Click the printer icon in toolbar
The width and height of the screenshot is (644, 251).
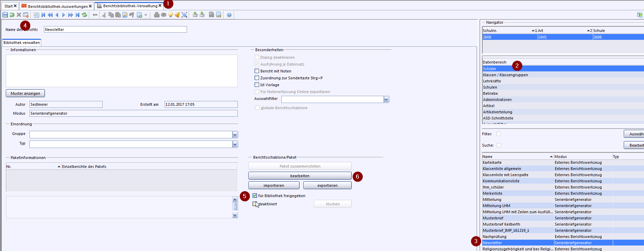[x=157, y=15]
